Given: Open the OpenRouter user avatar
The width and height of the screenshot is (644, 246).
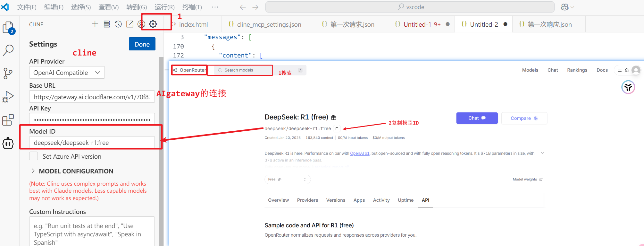Looking at the screenshot, I should click(636, 70).
